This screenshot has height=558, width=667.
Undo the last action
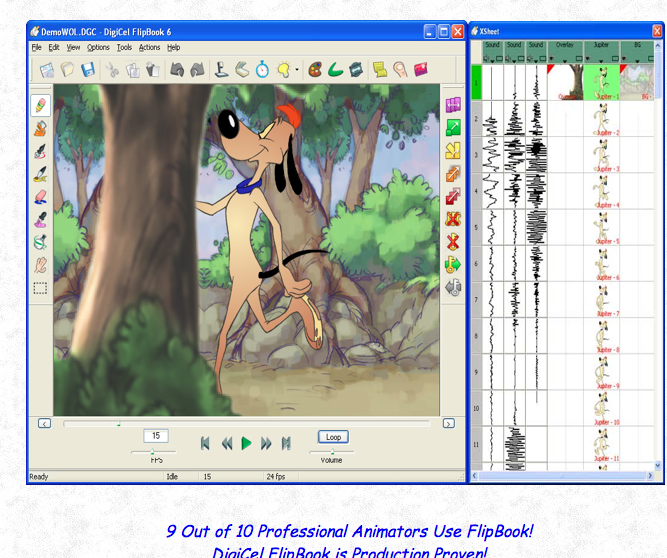(x=177, y=69)
